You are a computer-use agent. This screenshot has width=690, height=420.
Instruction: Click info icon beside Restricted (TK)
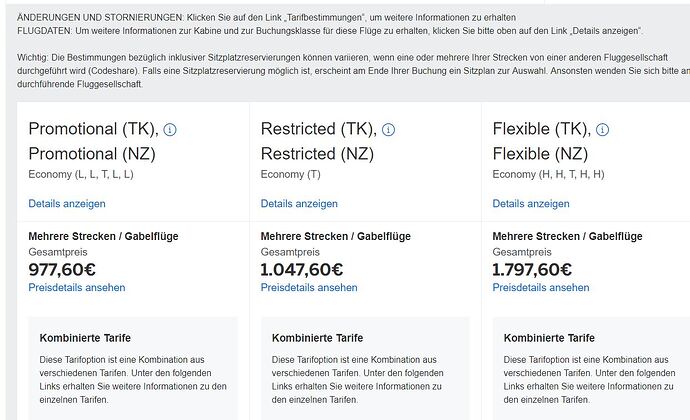[x=389, y=130]
